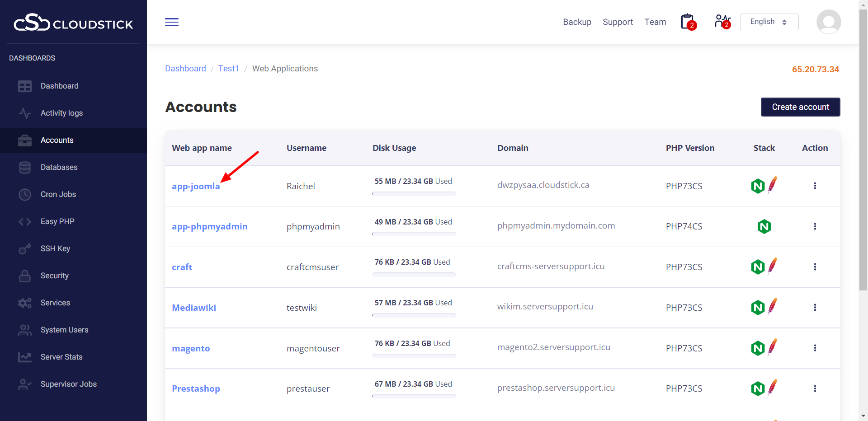
Task: Click the Databases icon in sidebar
Action: click(25, 168)
